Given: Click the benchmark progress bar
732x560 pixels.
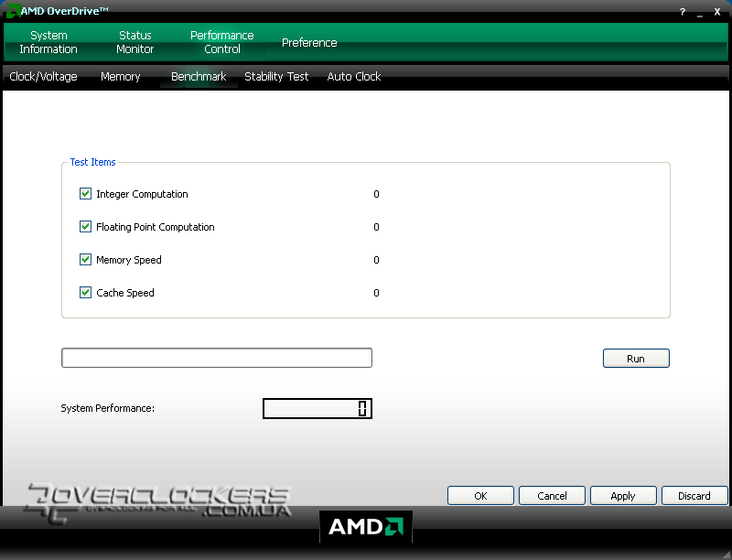Looking at the screenshot, I should coord(217,358).
